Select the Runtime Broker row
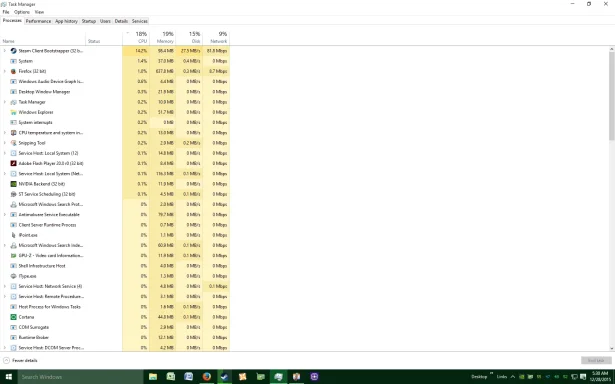The height and width of the screenshot is (384, 615). [115, 337]
